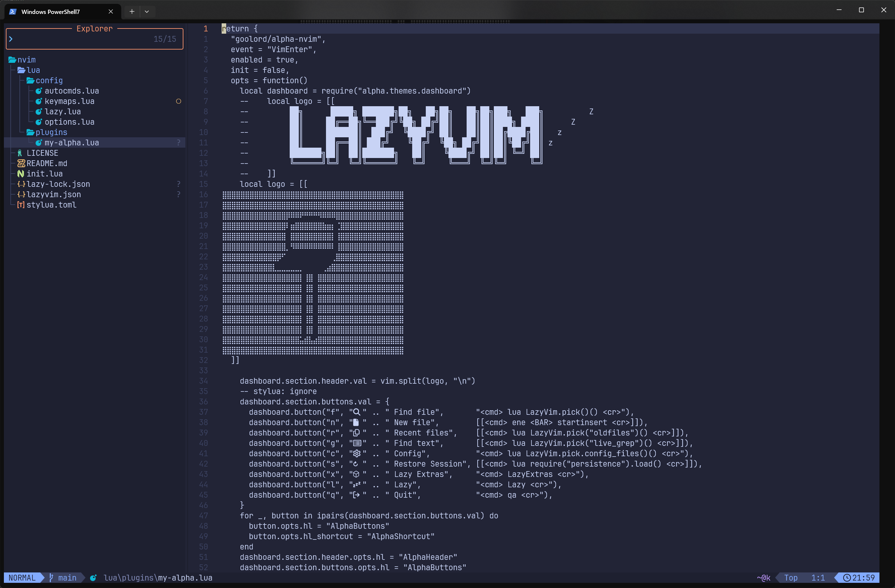Click the 'opts = function()' line
The height and width of the screenshot is (588, 895).
[269, 80]
